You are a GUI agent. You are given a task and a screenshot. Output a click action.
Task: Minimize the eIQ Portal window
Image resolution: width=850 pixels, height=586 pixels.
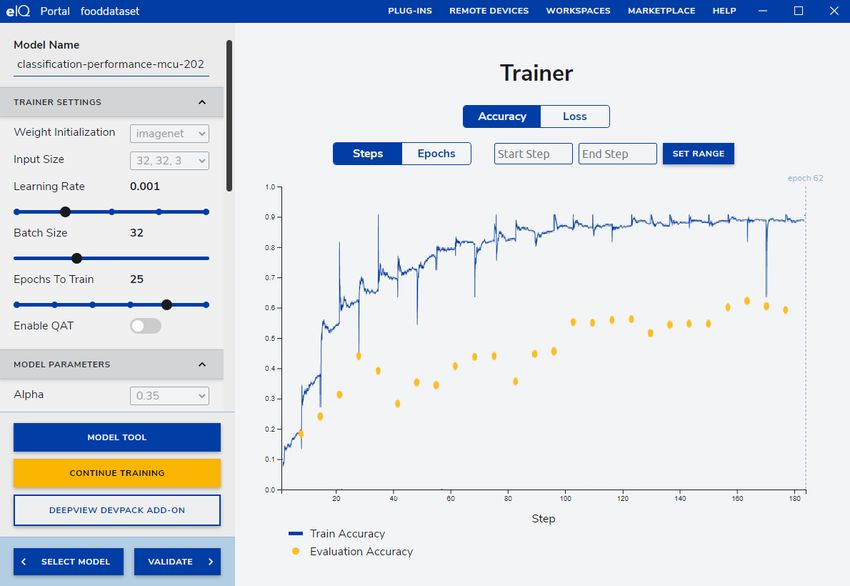coord(763,11)
